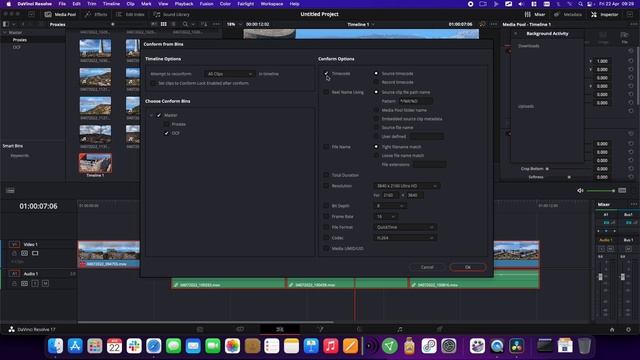Screen dimensions: 640x360
Task: Open the Frame Rate value dropdown
Action: [x=385, y=216]
